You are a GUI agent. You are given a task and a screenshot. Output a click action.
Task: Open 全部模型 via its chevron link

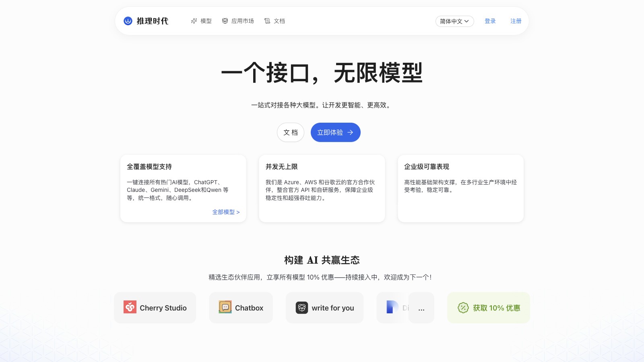(x=226, y=212)
